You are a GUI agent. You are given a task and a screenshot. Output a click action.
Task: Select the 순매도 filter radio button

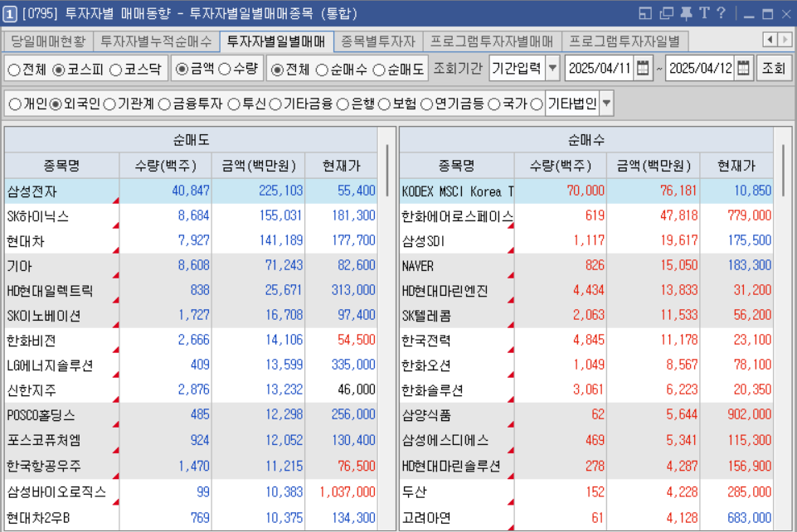379,70
